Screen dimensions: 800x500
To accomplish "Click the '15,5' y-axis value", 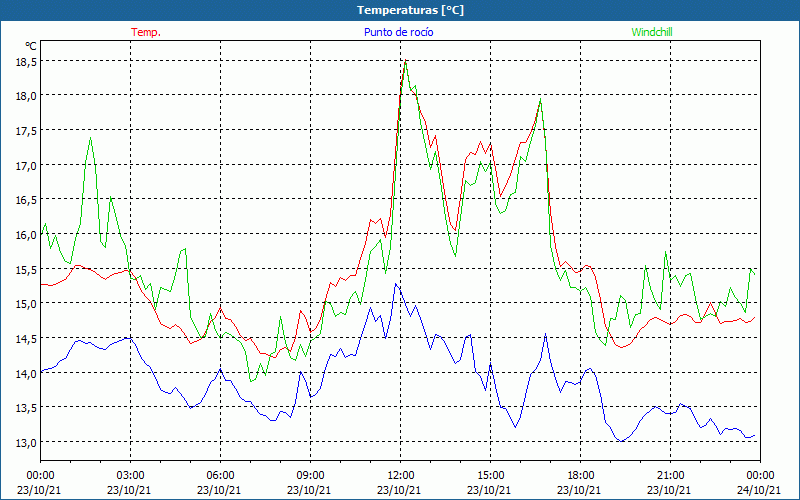I will click(x=27, y=269).
